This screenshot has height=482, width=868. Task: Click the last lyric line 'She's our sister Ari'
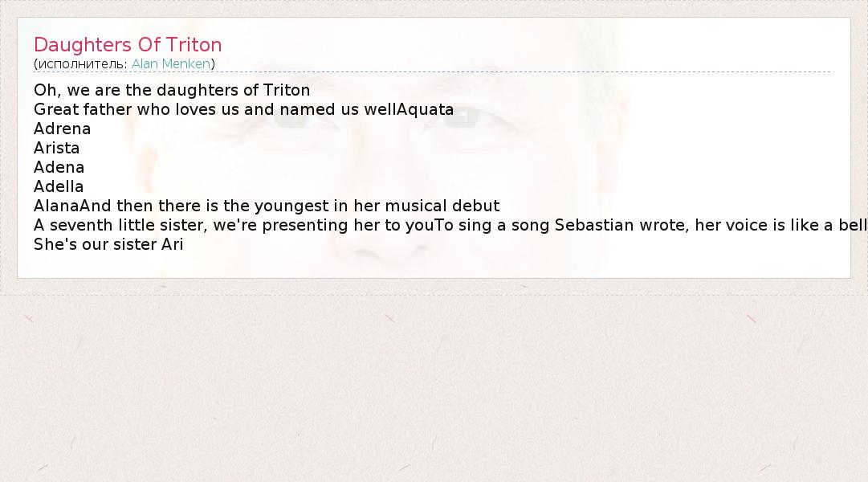(x=108, y=244)
